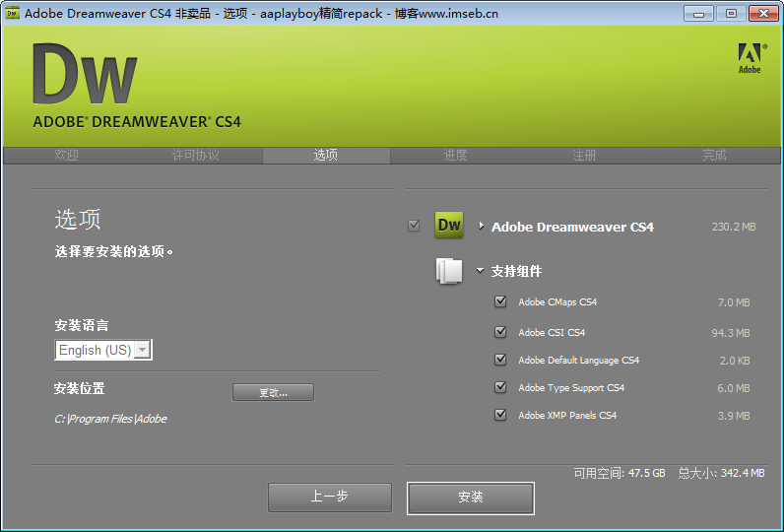Select the 选项 step tab
Viewport: 784px width, 532px height.
pyautogui.click(x=326, y=155)
